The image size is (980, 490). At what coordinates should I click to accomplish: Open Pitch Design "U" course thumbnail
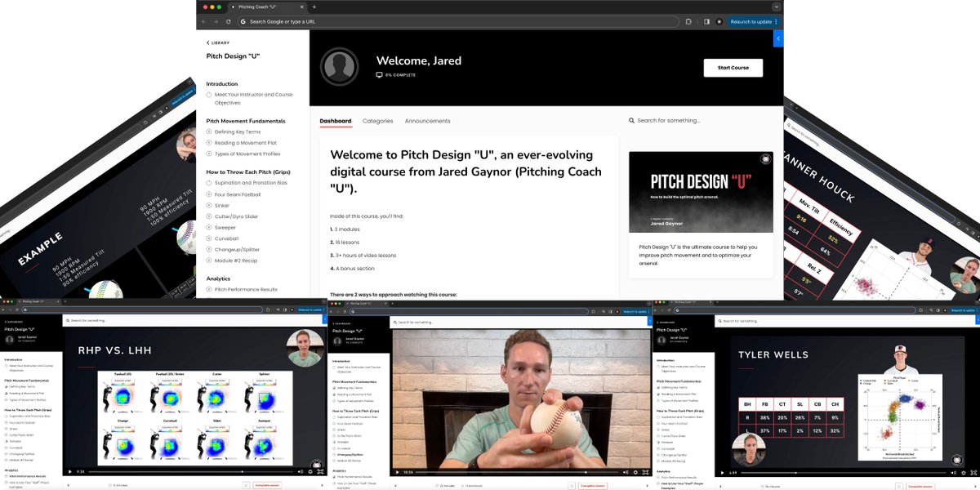[x=701, y=192]
